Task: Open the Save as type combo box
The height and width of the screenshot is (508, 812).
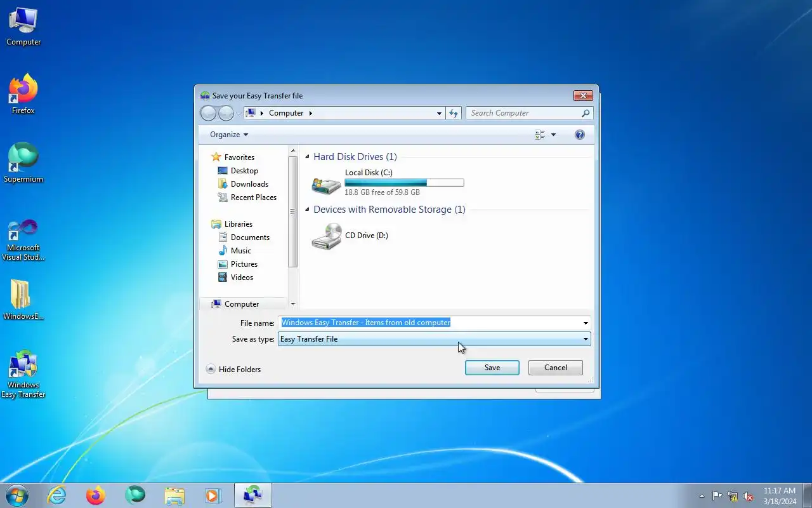Action: pos(435,339)
